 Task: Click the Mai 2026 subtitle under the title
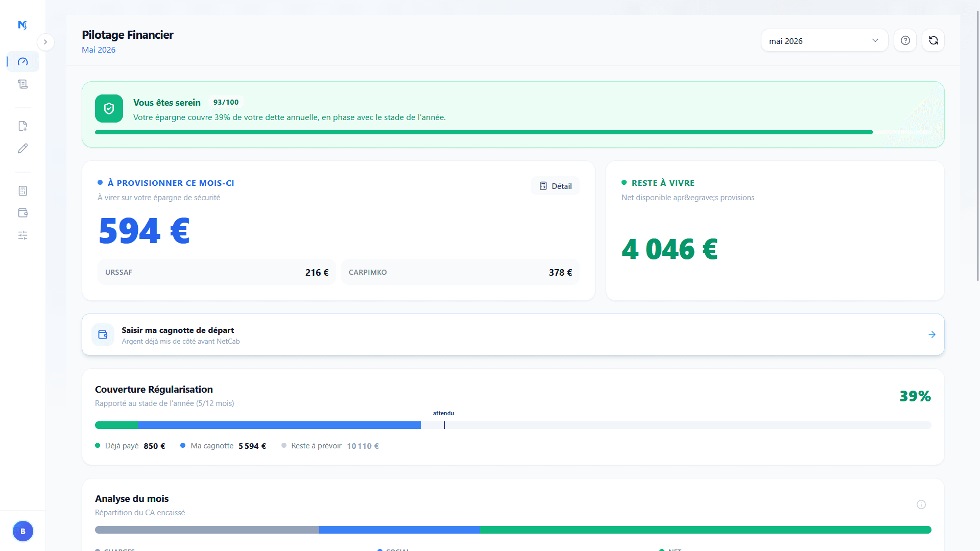(x=99, y=50)
